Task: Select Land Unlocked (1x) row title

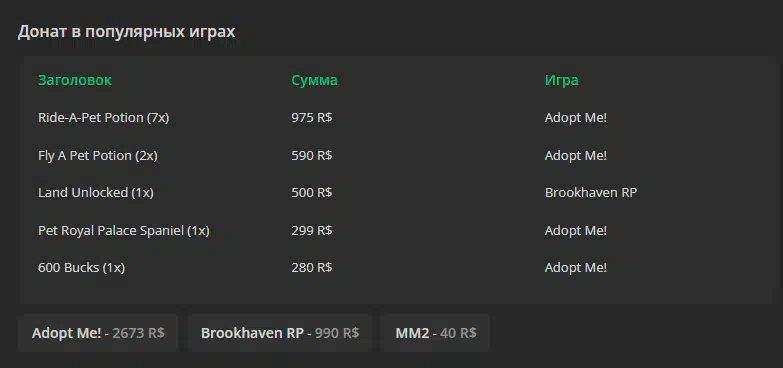Action: click(96, 193)
